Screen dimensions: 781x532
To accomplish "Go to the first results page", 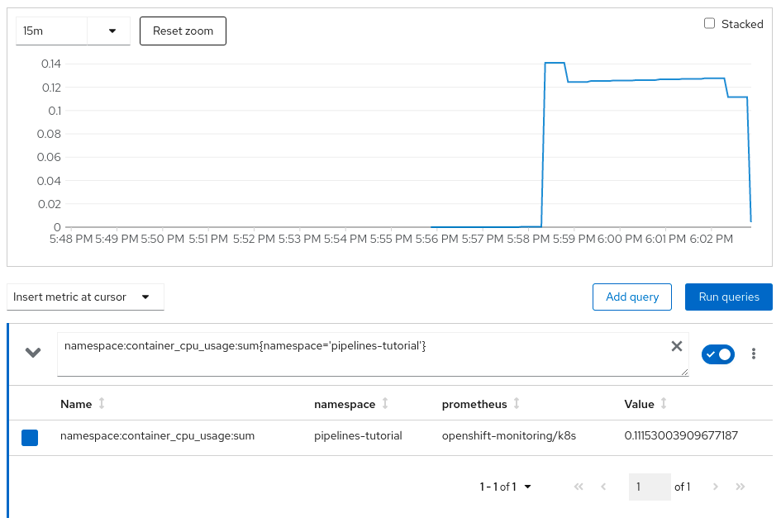I will pos(579,487).
